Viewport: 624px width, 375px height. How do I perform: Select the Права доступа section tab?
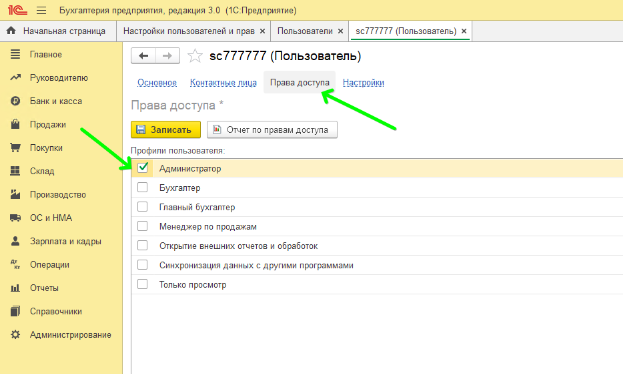tap(300, 82)
